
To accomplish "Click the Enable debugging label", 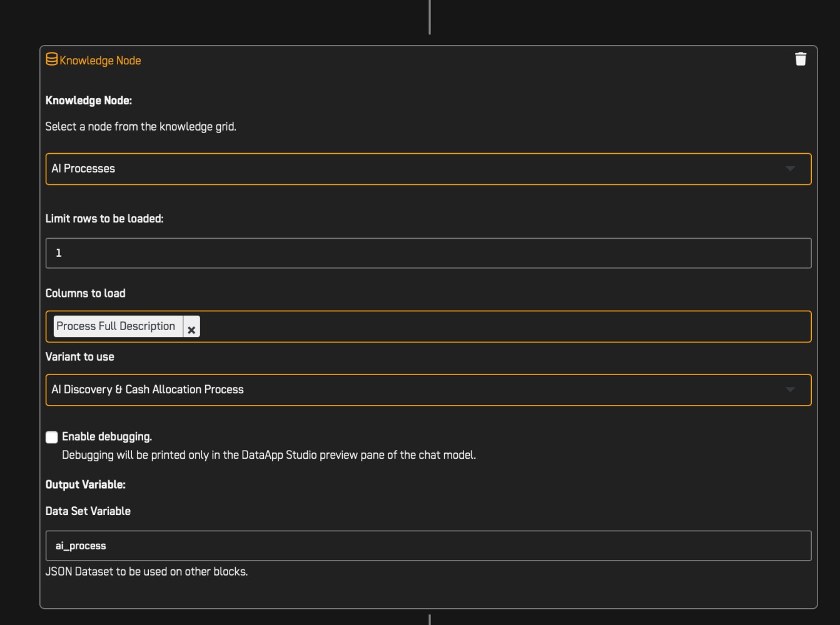I will tap(107, 437).
